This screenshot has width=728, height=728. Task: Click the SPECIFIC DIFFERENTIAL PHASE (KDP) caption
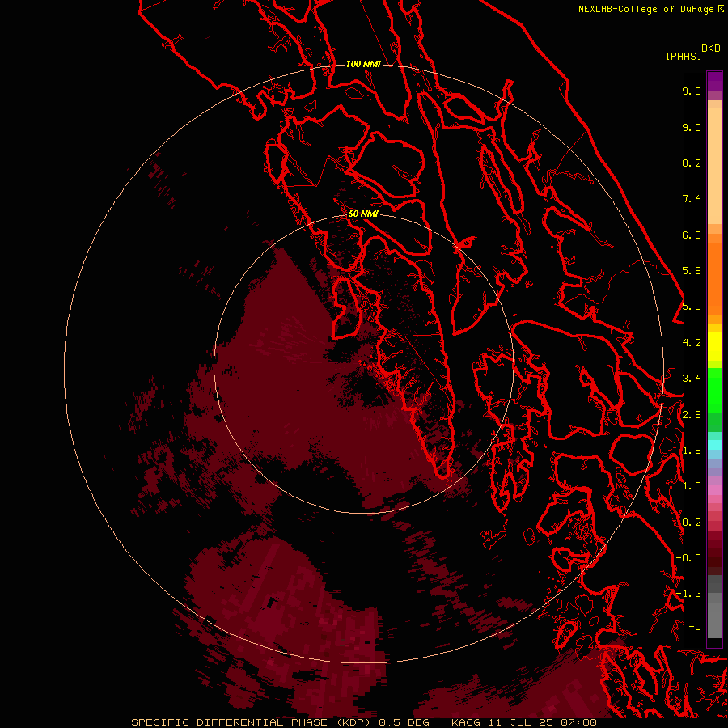(x=250, y=722)
